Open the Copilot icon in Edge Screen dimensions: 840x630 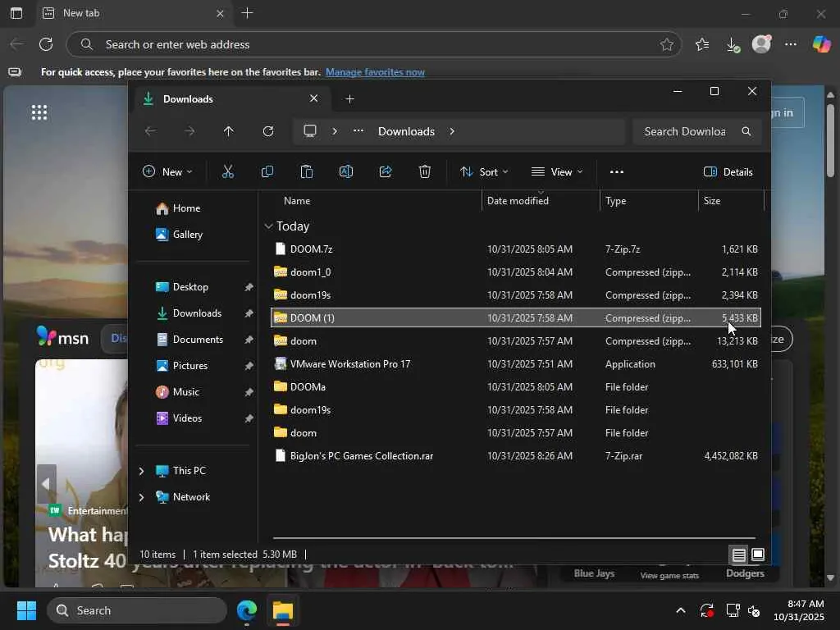coord(821,44)
